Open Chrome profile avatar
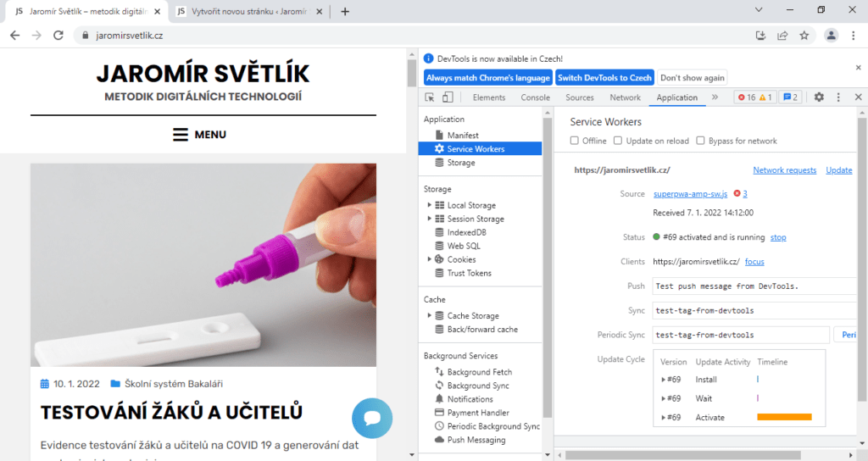This screenshot has width=868, height=461. point(831,36)
